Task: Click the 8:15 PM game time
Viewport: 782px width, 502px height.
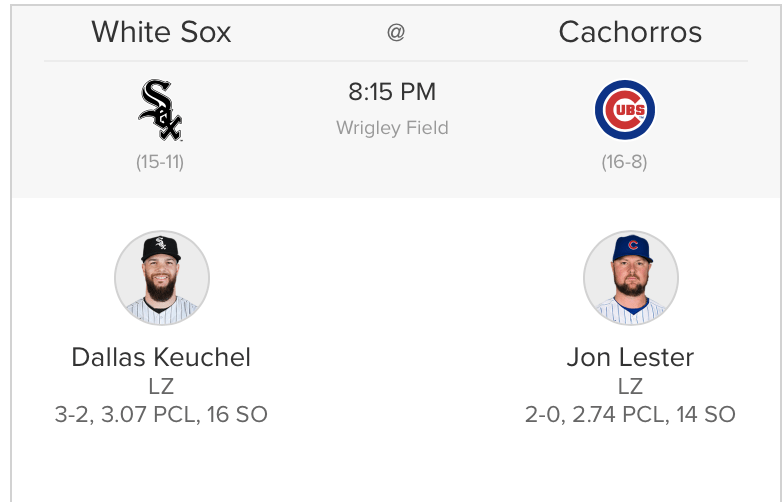Action: pyautogui.click(x=392, y=92)
